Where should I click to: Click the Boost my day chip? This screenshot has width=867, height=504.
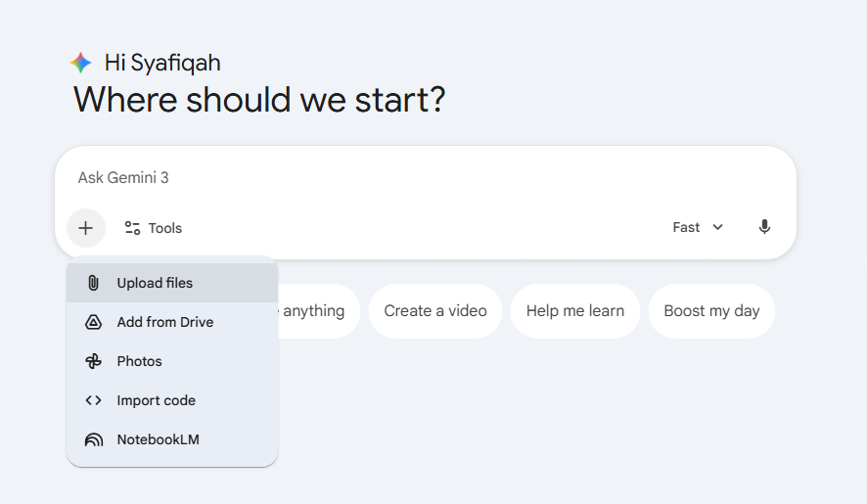[711, 311]
